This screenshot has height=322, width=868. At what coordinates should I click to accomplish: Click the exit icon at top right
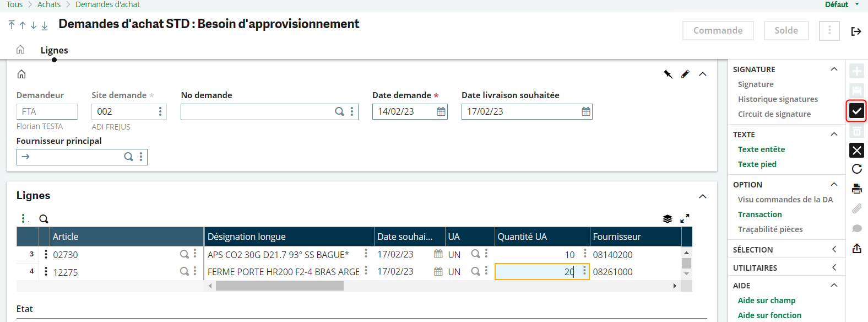pos(856,31)
